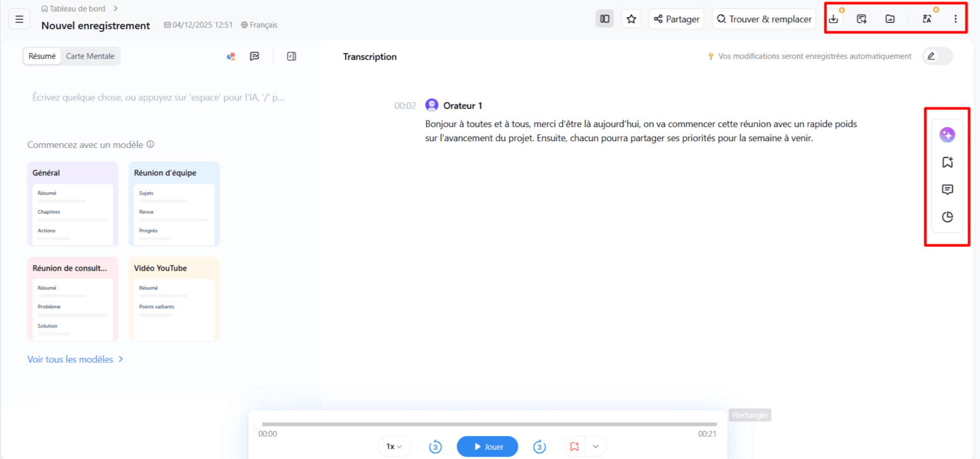Open the AI assistant sparkle icon
The image size is (980, 459).
[x=947, y=135]
